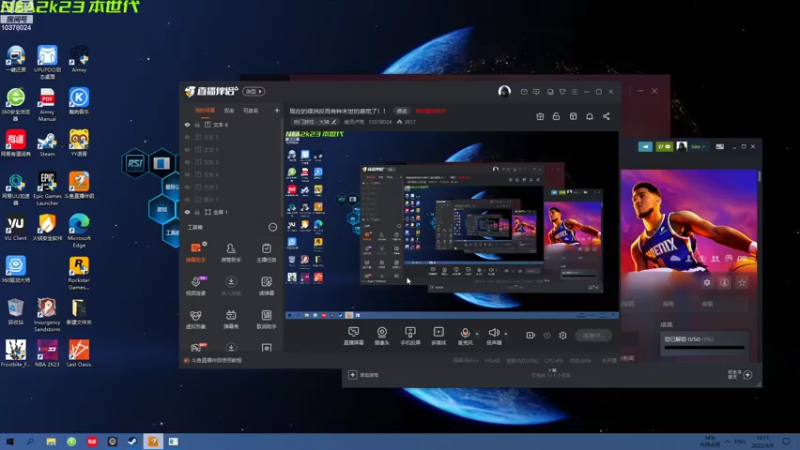This screenshot has height=450, width=800.
Task: Open Windows Start menu
Action: (x=10, y=441)
